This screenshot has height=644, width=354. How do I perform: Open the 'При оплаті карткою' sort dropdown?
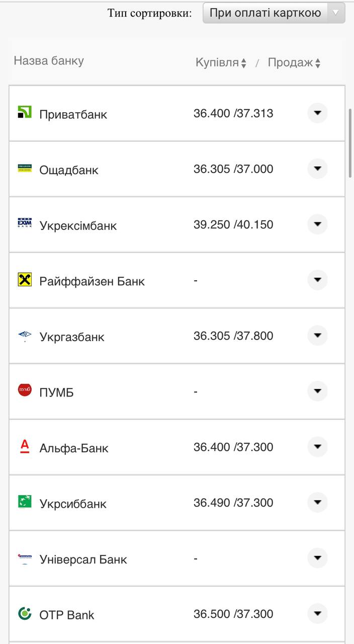coord(274,13)
